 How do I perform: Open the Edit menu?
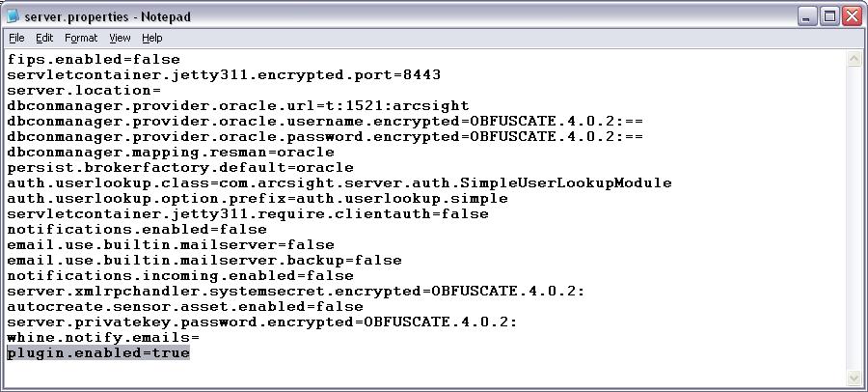coord(44,38)
